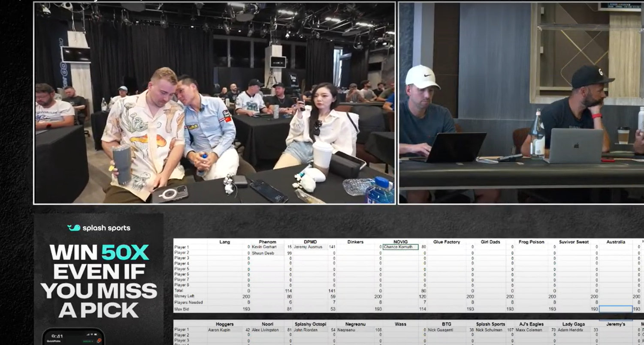Image resolution: width=644 pixels, height=345 pixels.
Task: Select the Shaun Deeb cell
Action: pyautogui.click(x=267, y=253)
